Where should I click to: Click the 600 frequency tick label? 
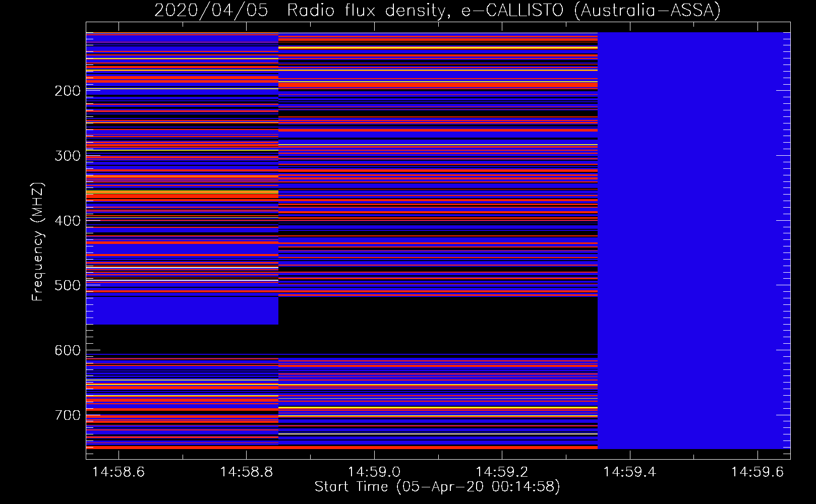tap(68, 350)
